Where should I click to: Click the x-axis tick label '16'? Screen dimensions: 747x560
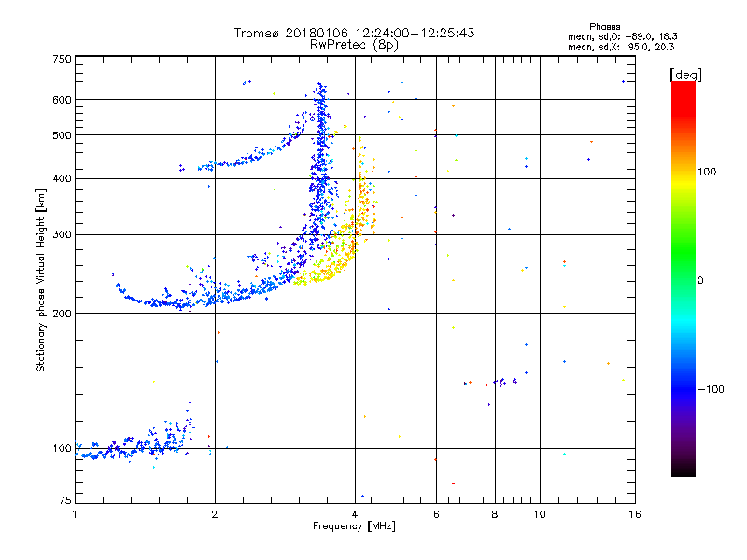click(635, 514)
